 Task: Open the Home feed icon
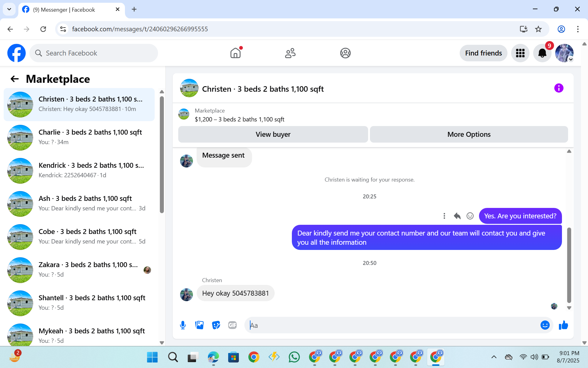click(x=236, y=53)
